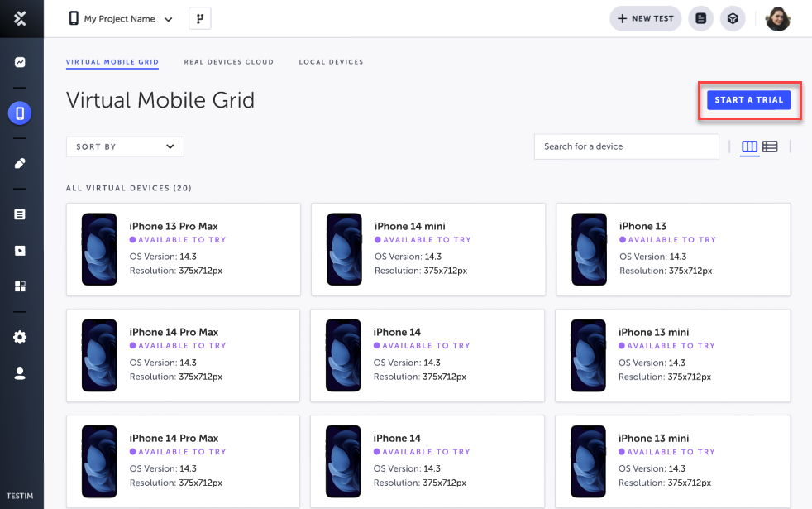The width and height of the screenshot is (812, 509).
Task: Select the iPhone 14 mini card
Action: [428, 249]
